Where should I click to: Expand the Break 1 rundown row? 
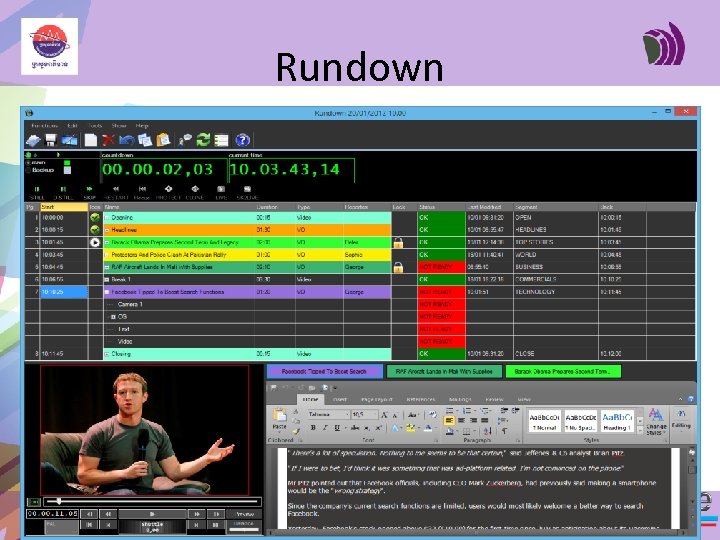pos(107,280)
